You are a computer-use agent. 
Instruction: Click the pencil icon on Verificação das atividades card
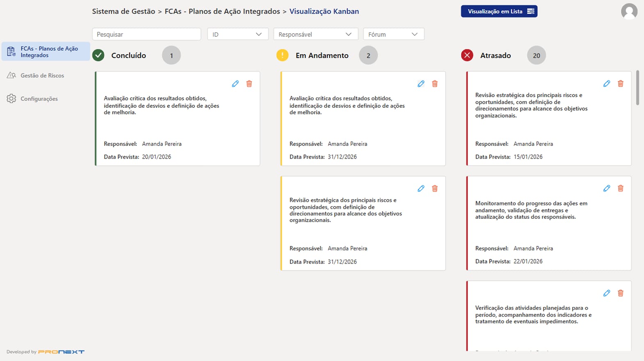[607, 293]
